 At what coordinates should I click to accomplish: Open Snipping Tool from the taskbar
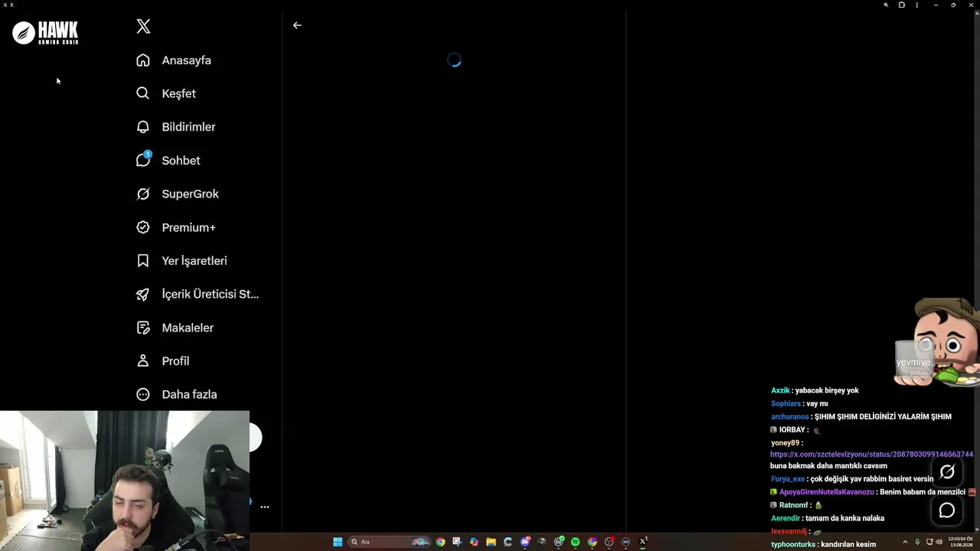tap(457, 542)
